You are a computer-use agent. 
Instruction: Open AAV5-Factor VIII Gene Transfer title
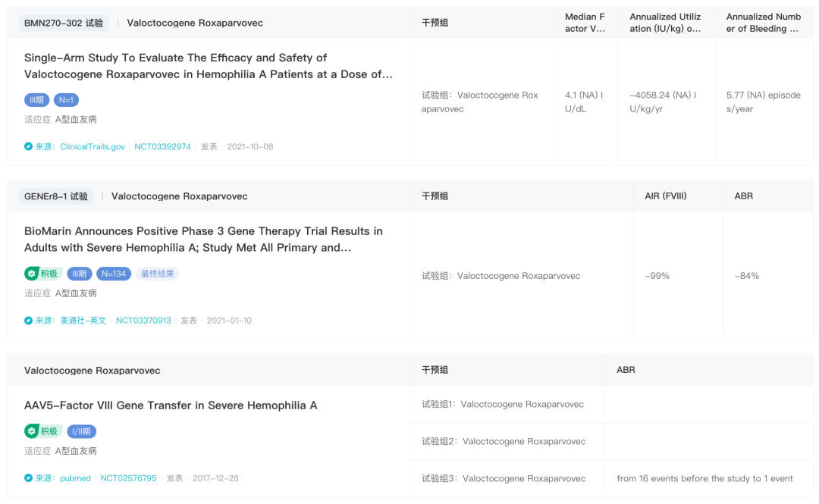(171, 405)
